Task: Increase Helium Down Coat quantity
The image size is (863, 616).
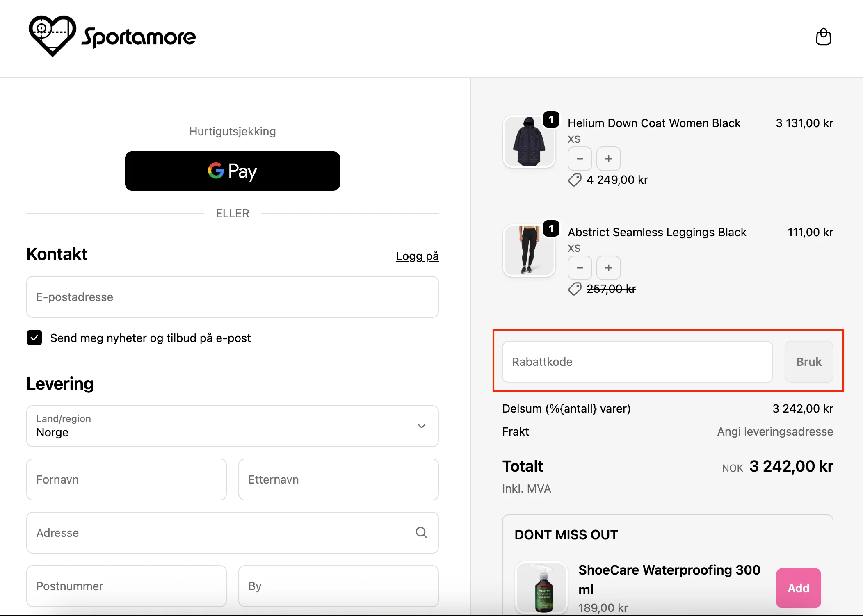Action: pyautogui.click(x=608, y=159)
